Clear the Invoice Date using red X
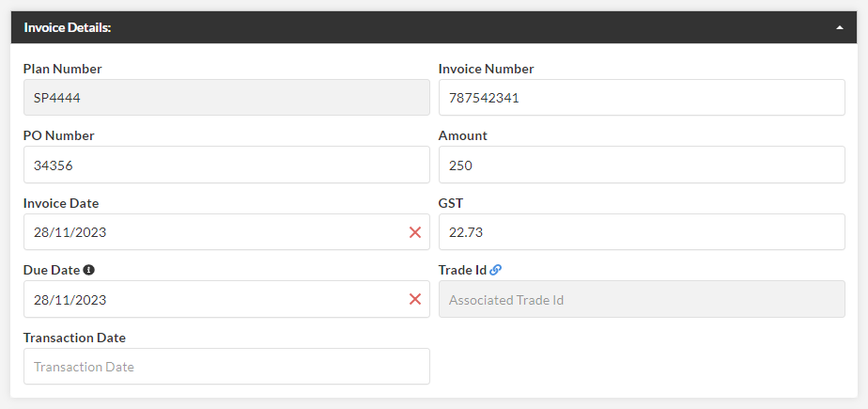Image resolution: width=868 pixels, height=409 pixels. point(415,232)
